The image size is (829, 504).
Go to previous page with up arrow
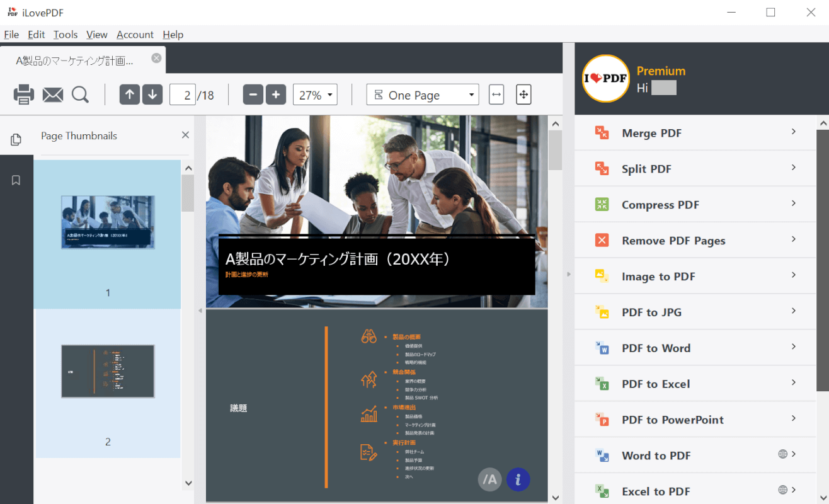(x=130, y=94)
